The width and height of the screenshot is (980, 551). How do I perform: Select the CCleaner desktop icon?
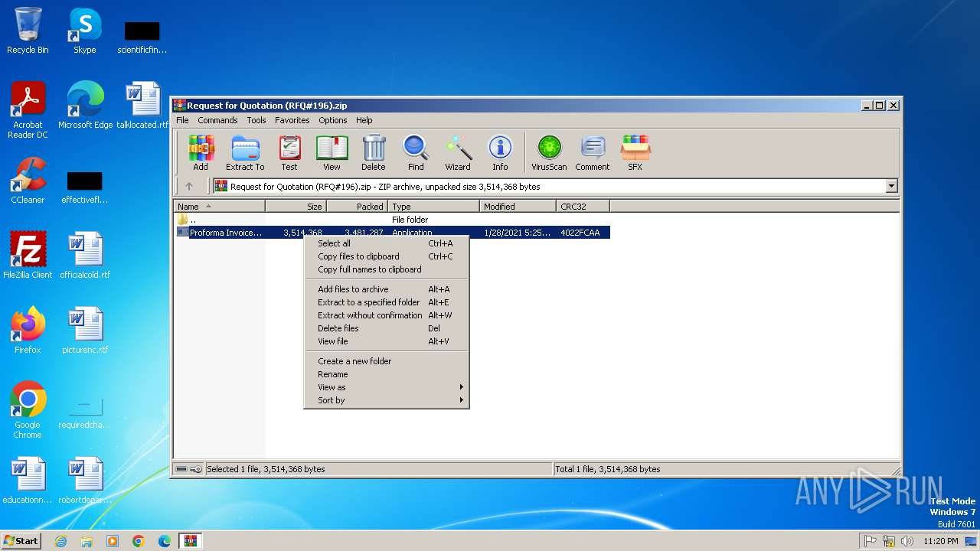[28, 181]
